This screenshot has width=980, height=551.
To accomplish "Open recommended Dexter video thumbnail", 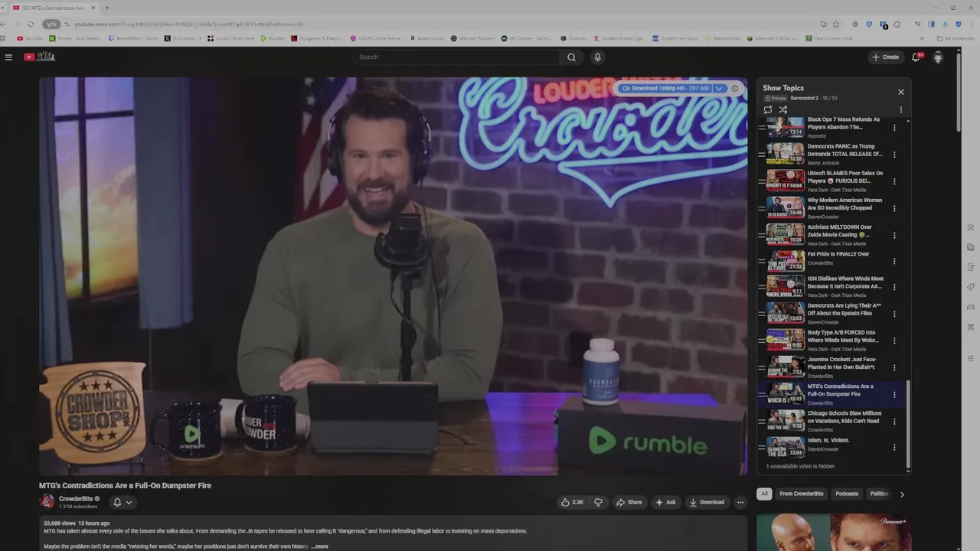I will 832,533.
